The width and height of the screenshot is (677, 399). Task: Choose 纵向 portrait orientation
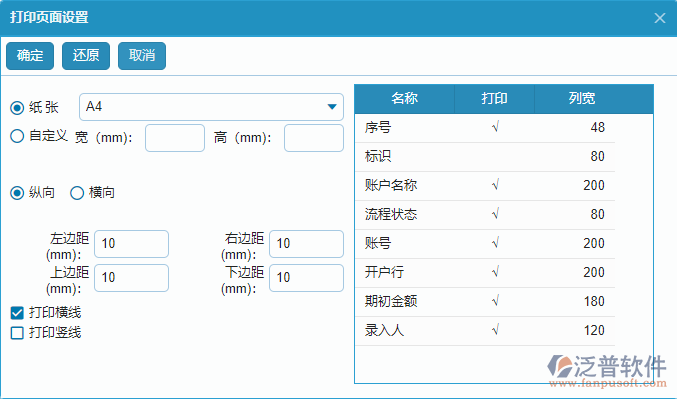click(x=17, y=193)
